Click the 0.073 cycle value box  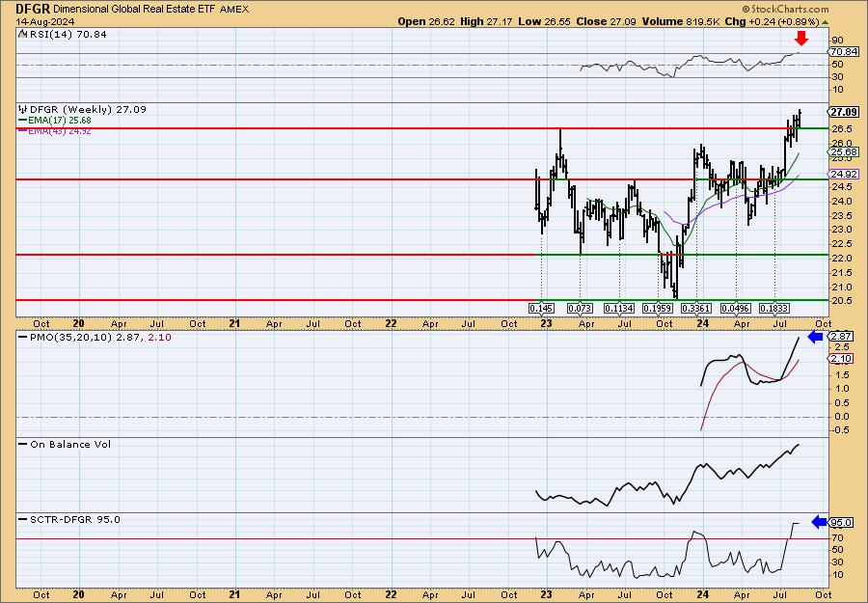(x=581, y=308)
